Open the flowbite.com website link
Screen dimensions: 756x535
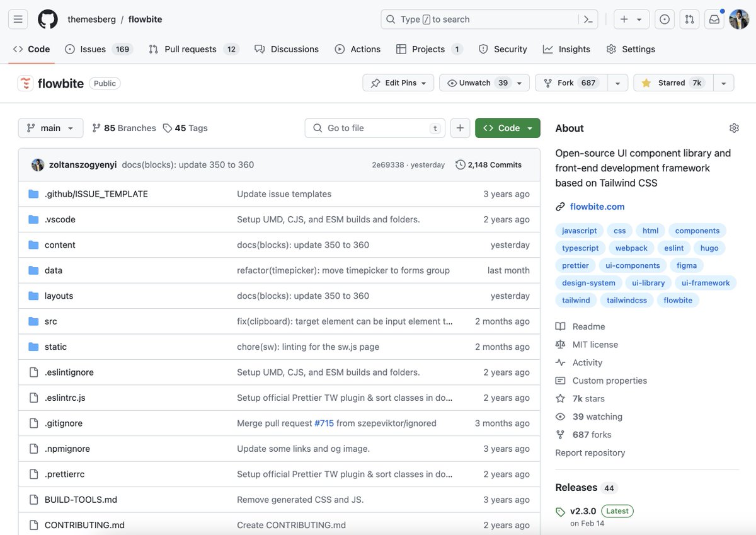click(x=597, y=207)
